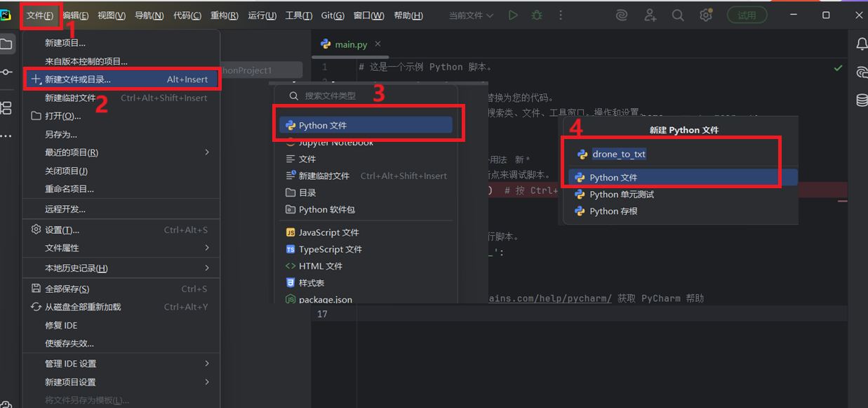Open the 重构(R) menu
Screen dimensions: 868x408
coord(225,15)
